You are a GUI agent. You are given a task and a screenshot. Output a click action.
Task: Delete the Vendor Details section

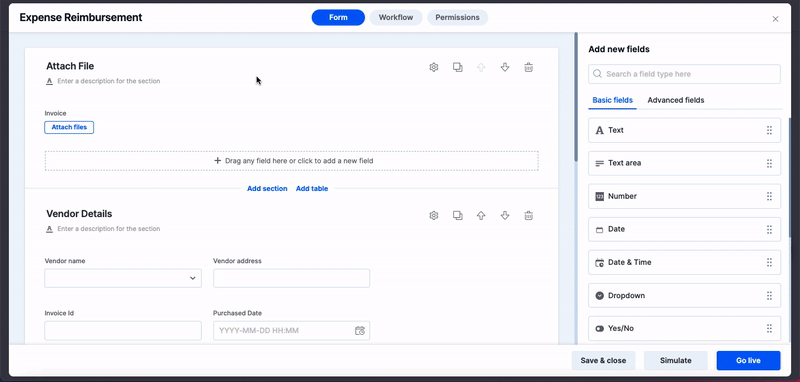pos(529,215)
